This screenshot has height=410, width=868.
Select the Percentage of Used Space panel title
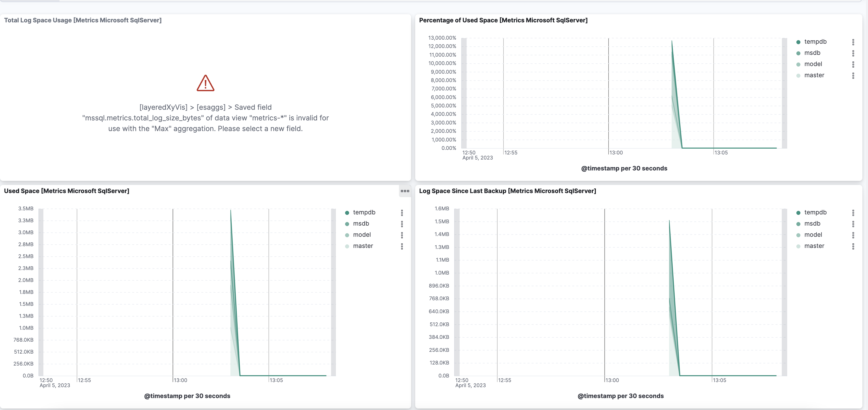pos(503,20)
